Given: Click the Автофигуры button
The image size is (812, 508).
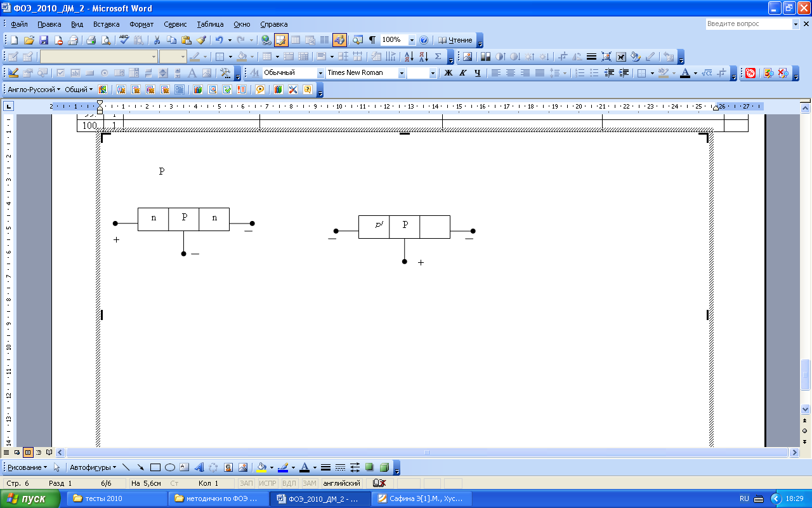Looking at the screenshot, I should (x=93, y=467).
